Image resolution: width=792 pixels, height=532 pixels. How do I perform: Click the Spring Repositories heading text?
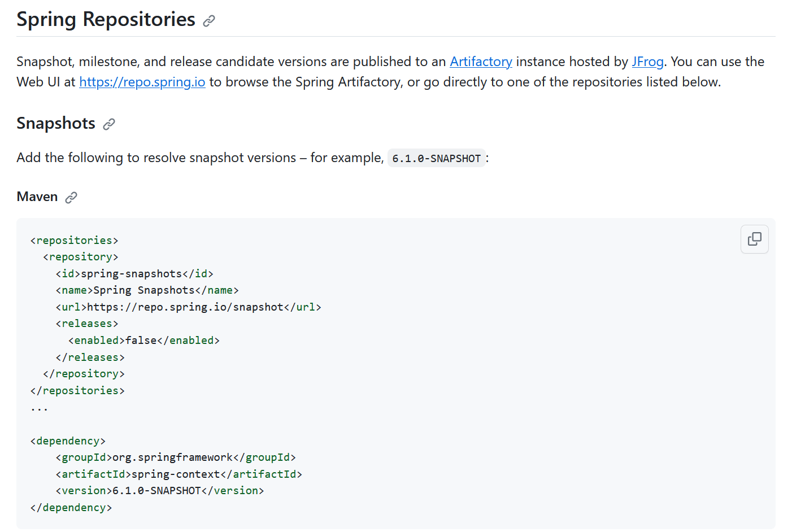(106, 19)
